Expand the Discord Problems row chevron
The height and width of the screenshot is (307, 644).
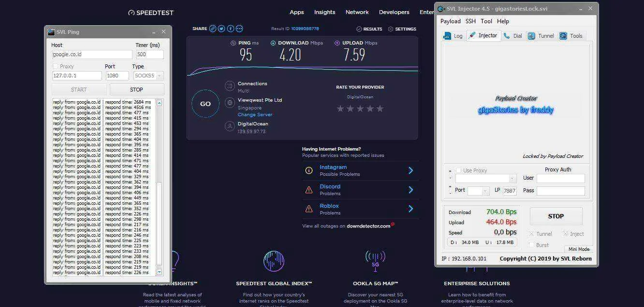(410, 190)
